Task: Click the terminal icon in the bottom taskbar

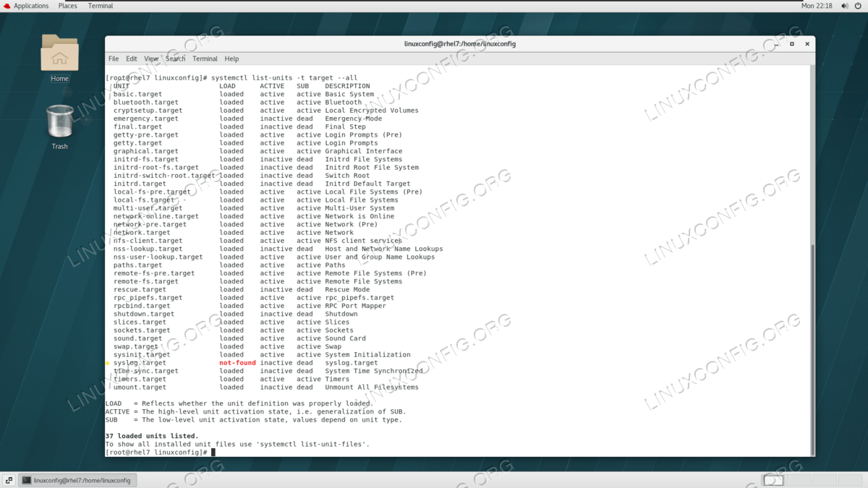Action: point(27,480)
